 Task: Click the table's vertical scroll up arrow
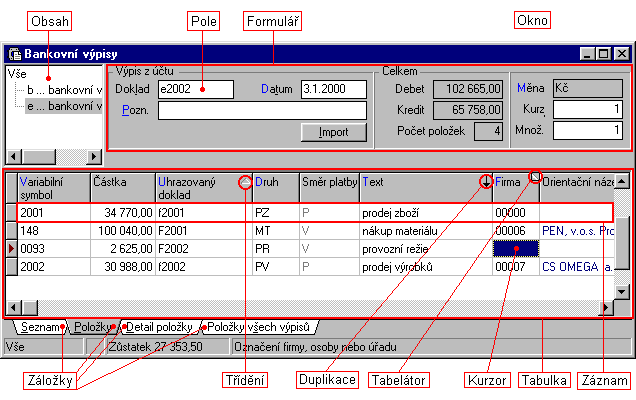point(622,182)
